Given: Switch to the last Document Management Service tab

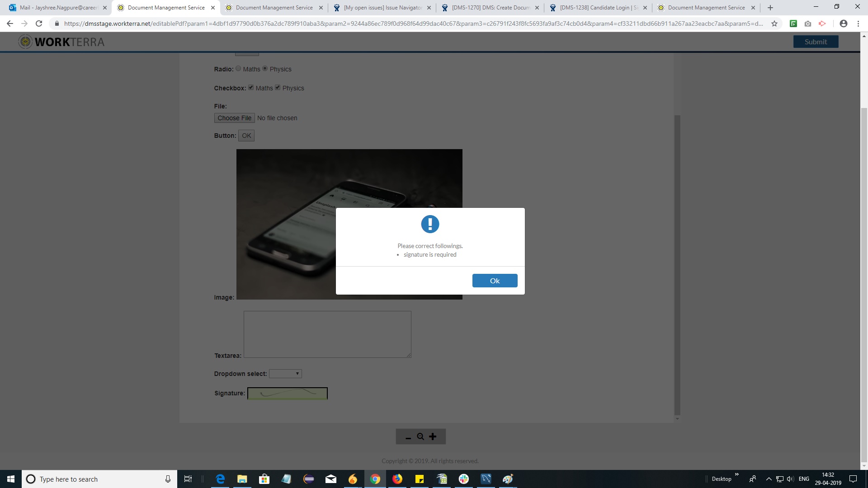Looking at the screenshot, I should tap(707, 8).
